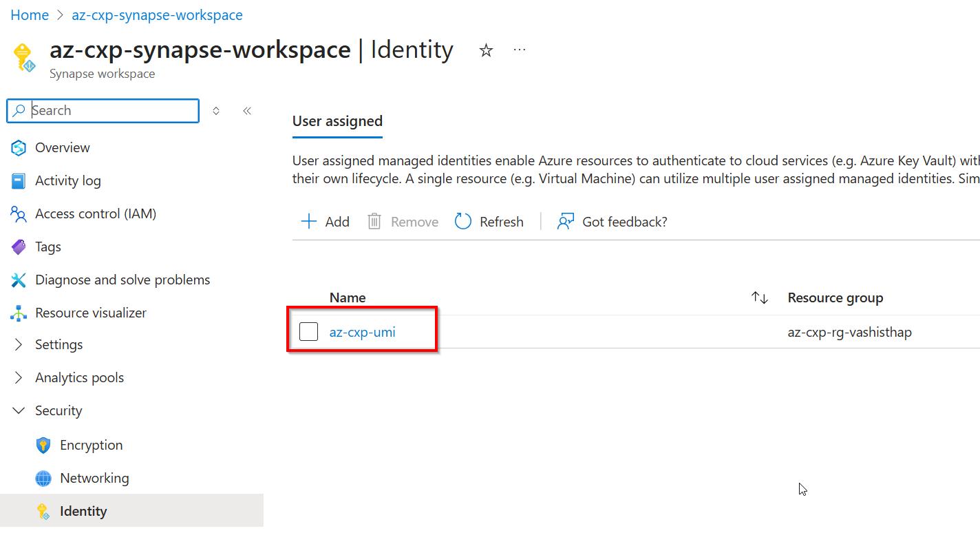Click the Add button label
Image resolution: width=980 pixels, height=533 pixels.
pyautogui.click(x=337, y=222)
